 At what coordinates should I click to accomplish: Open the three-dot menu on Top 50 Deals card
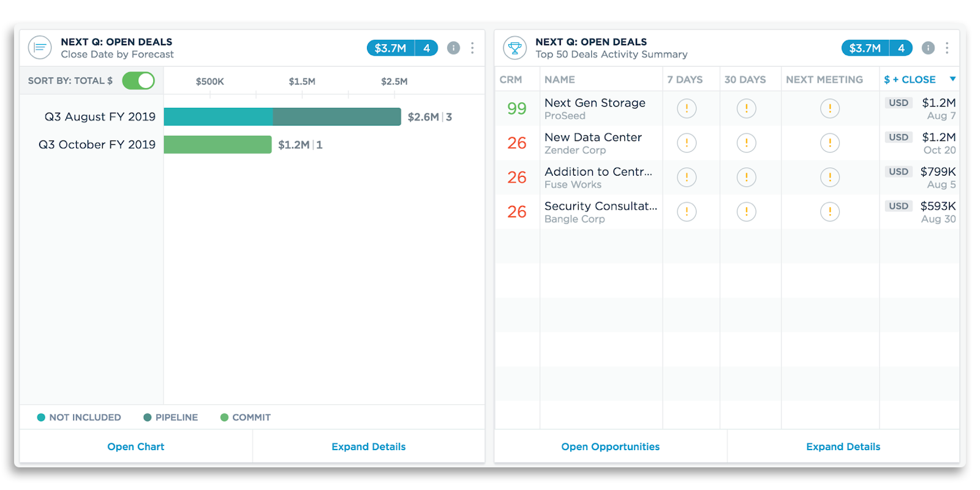pos(947,48)
